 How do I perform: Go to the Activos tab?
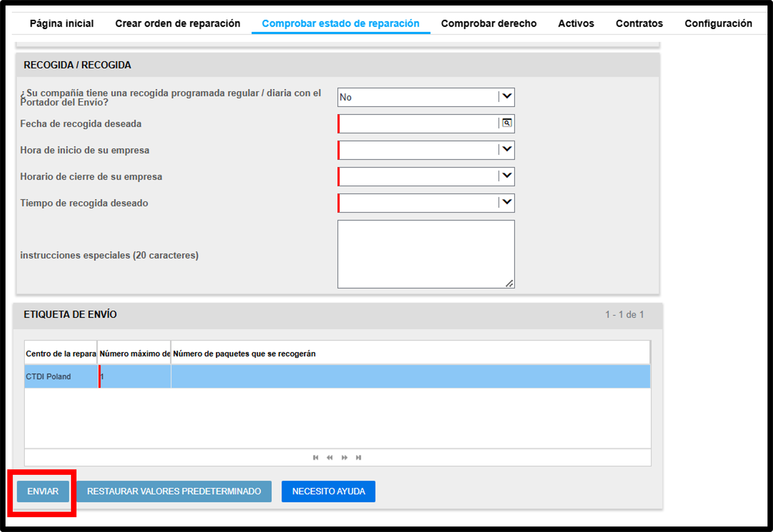(x=576, y=23)
